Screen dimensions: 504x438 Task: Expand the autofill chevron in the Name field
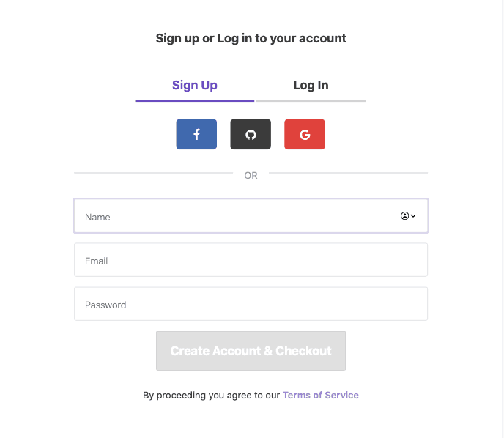click(x=413, y=215)
